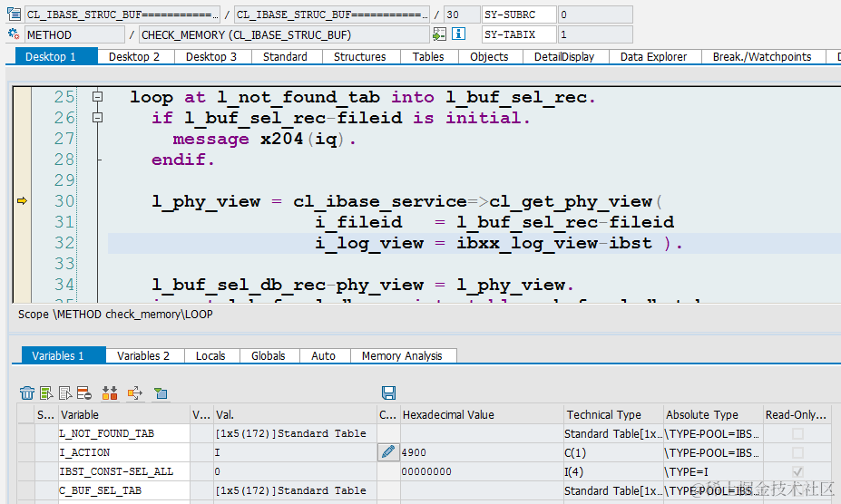Click the blue box with green triangle icon
The image size is (841, 504).
click(x=161, y=393)
